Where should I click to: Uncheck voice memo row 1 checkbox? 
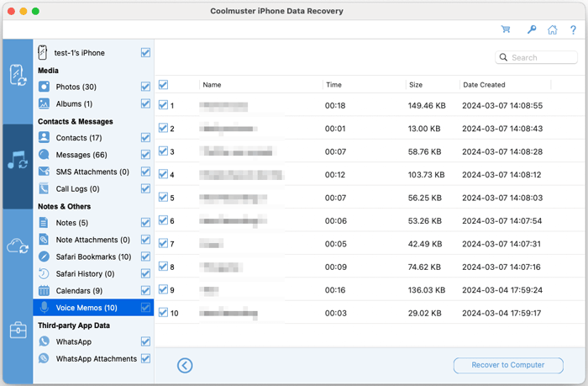(x=163, y=105)
